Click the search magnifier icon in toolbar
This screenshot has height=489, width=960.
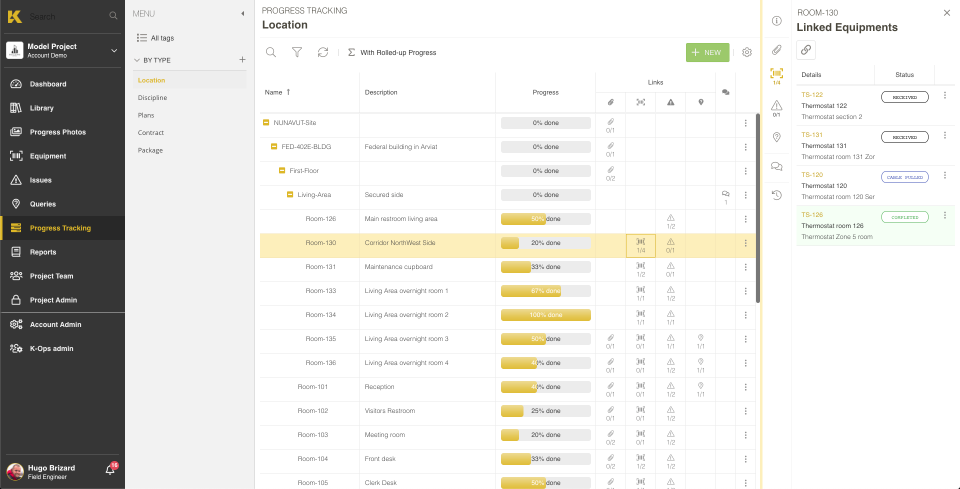(x=271, y=52)
